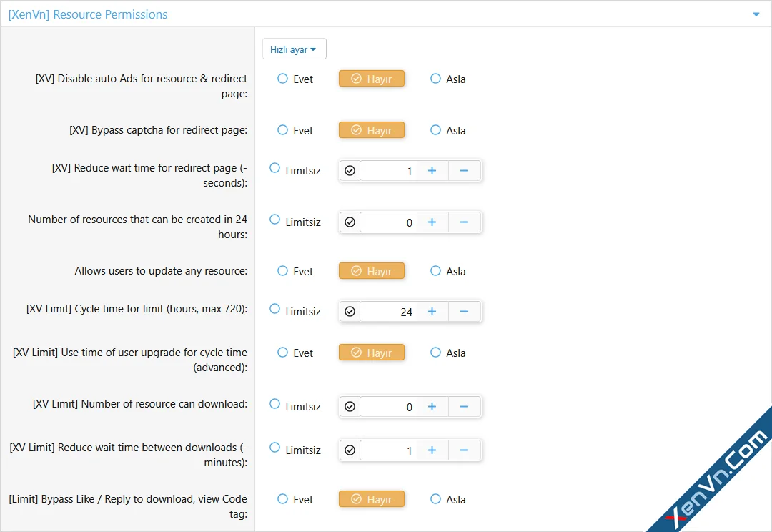This screenshot has height=532, width=772.
Task: Select Evet for Bypass Like / Reply to download
Action: click(283, 499)
